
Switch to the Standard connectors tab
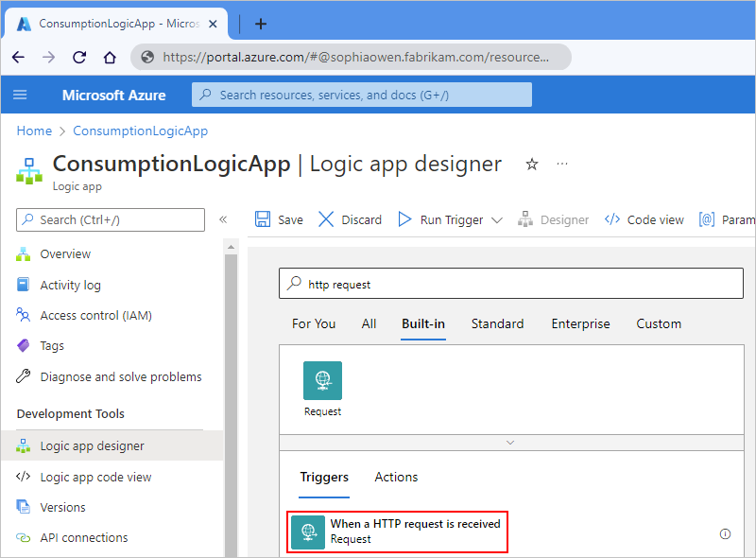click(x=497, y=323)
